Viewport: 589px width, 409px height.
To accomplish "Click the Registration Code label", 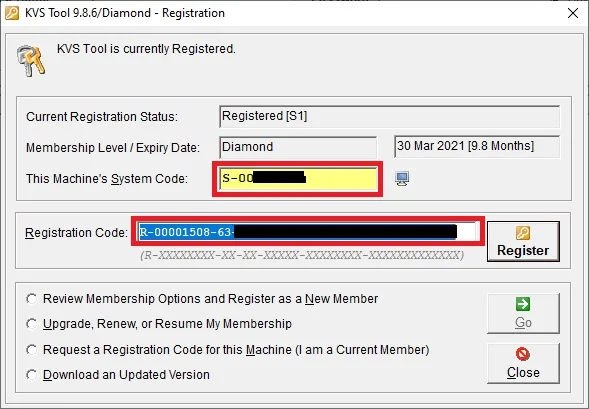I will [77, 233].
